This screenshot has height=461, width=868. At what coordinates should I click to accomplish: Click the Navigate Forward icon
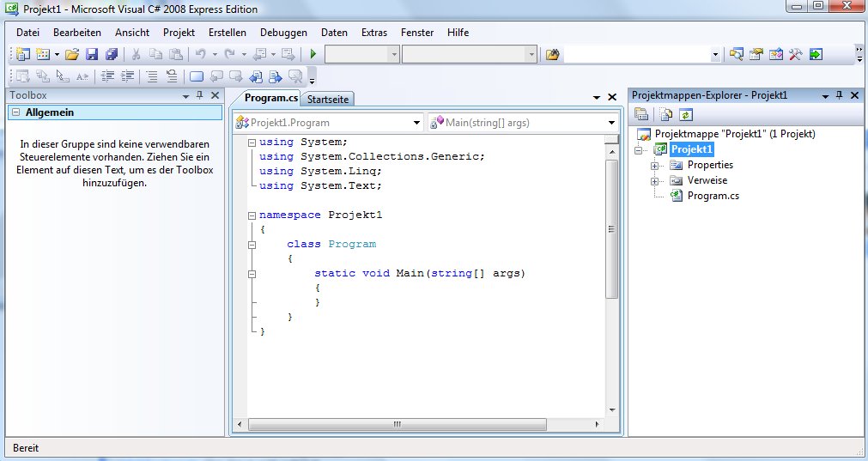pos(288,54)
